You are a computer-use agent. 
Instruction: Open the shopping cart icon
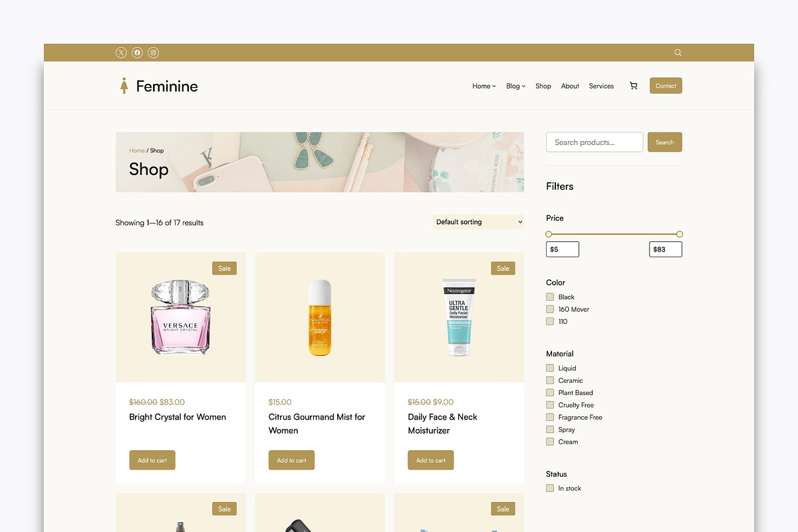click(633, 86)
